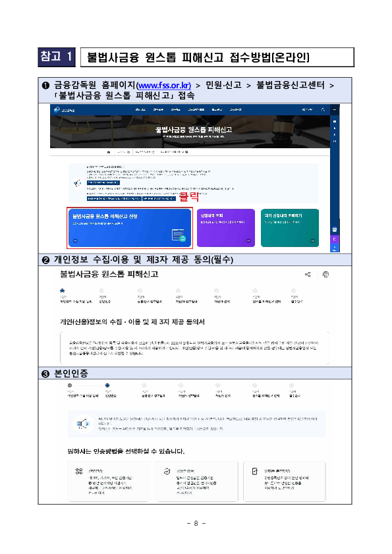Open the www.fss.or.kr hyperlink
This screenshot has height=554, width=392.
click(x=164, y=86)
